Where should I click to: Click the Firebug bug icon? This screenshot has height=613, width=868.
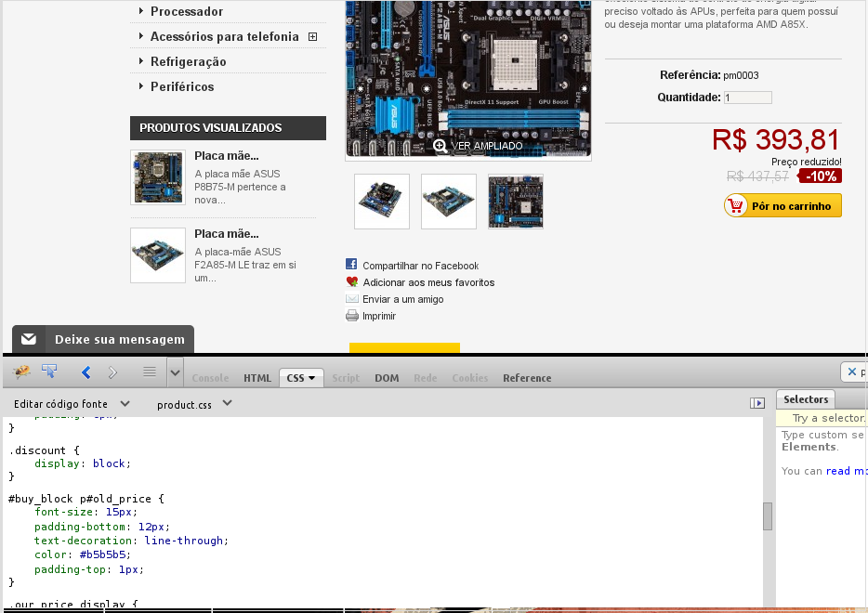pyautogui.click(x=21, y=372)
